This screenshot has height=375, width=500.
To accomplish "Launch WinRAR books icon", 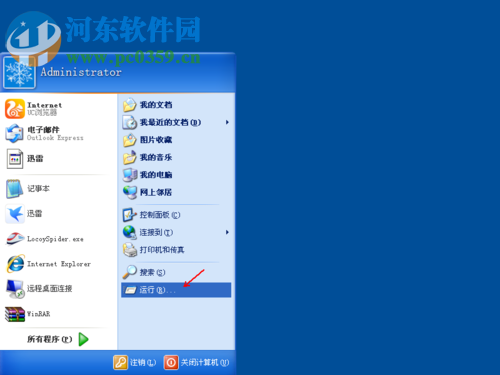I will click(x=15, y=314).
